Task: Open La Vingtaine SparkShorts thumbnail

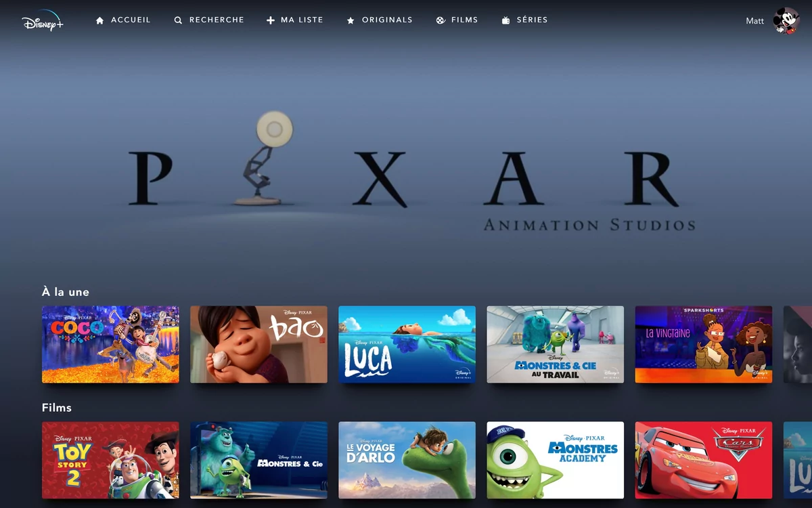Action: click(x=703, y=344)
